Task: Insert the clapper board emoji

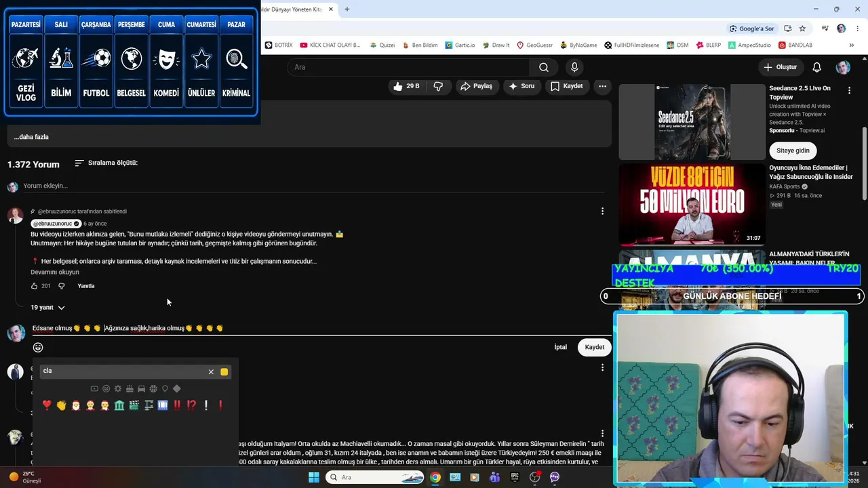Action: point(134,405)
